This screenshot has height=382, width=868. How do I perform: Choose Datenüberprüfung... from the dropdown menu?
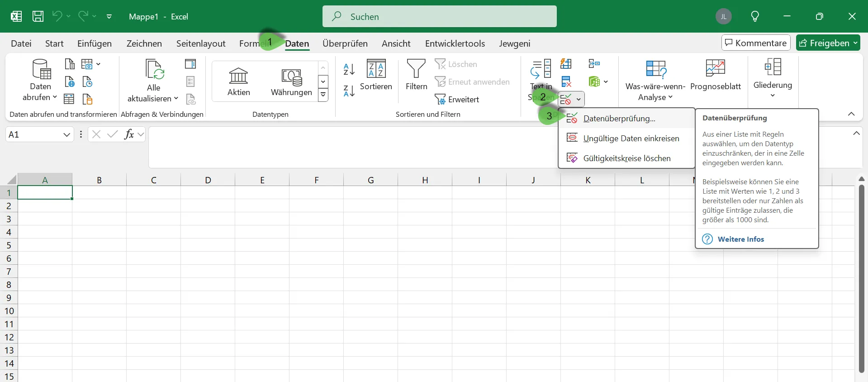click(x=627, y=119)
